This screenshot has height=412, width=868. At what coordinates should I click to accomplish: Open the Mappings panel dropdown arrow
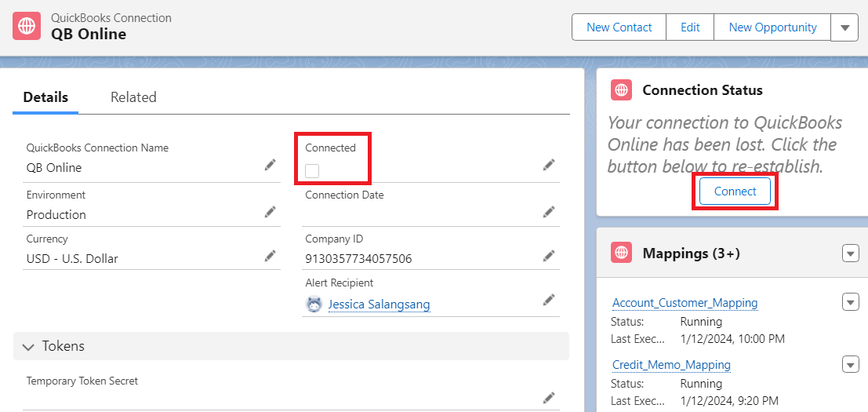850,253
